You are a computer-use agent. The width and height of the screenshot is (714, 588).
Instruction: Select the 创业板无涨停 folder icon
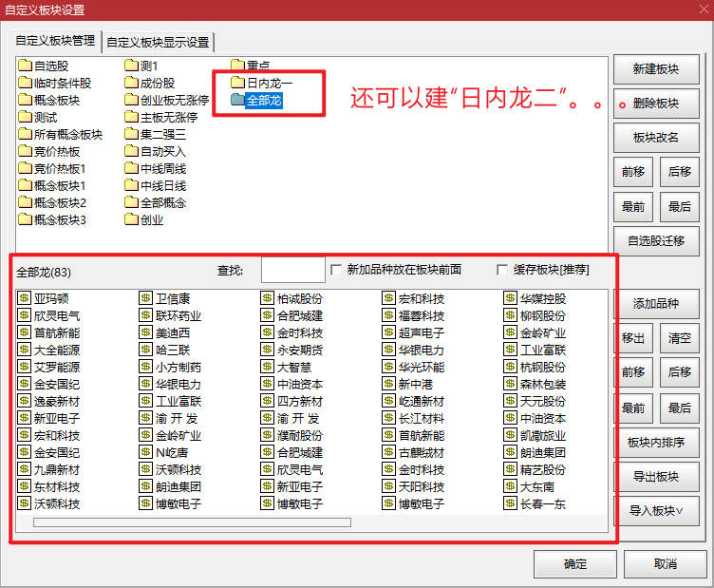click(132, 100)
